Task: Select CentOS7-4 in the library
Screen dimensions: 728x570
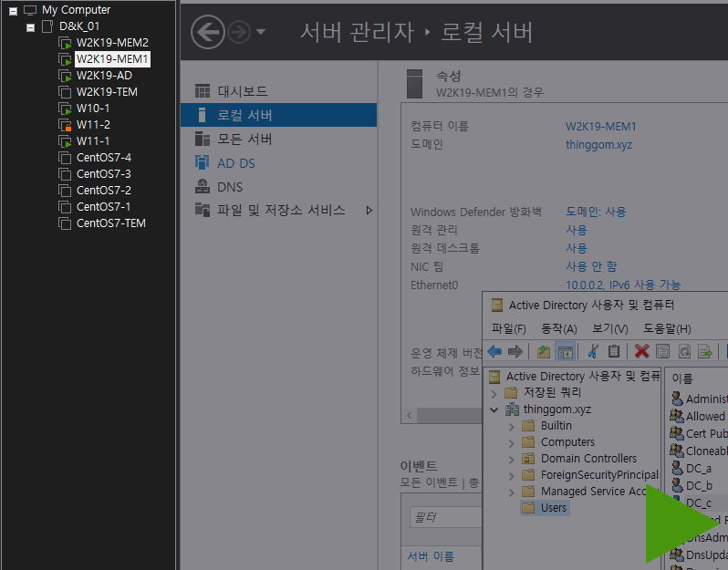Action: coord(103,158)
